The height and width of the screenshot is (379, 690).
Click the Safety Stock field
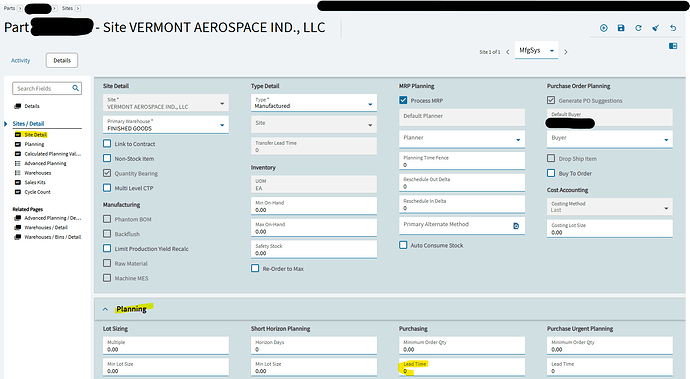[314, 249]
